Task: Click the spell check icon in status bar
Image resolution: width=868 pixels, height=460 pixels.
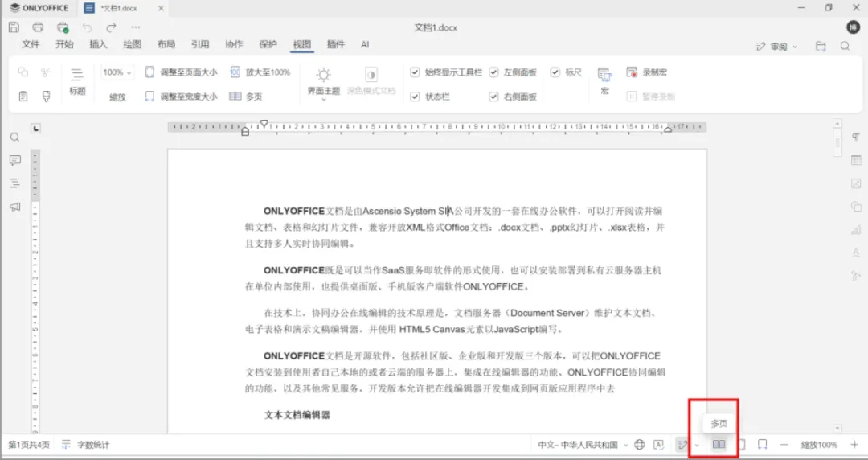Action: pyautogui.click(x=658, y=444)
